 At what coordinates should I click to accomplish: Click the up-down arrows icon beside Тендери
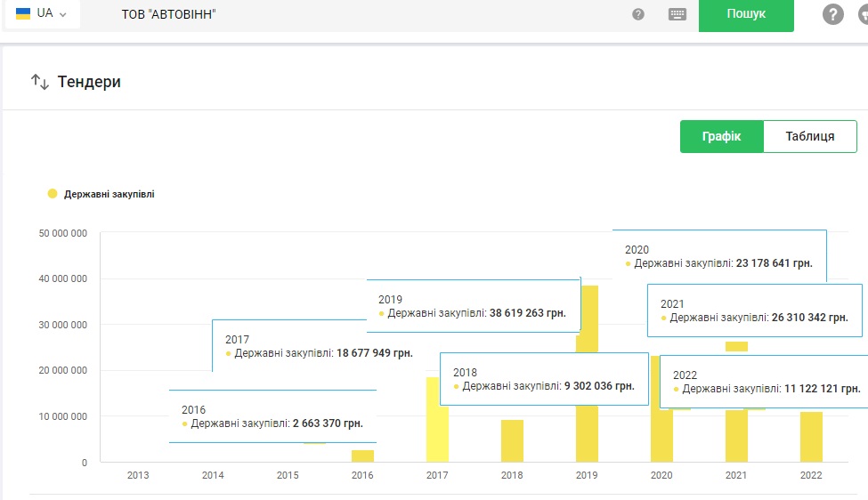[x=40, y=82]
